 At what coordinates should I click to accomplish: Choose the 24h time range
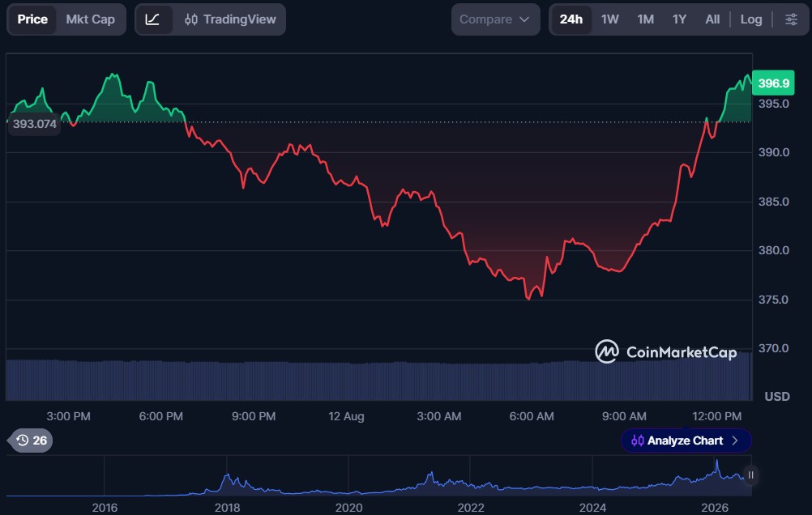click(571, 19)
